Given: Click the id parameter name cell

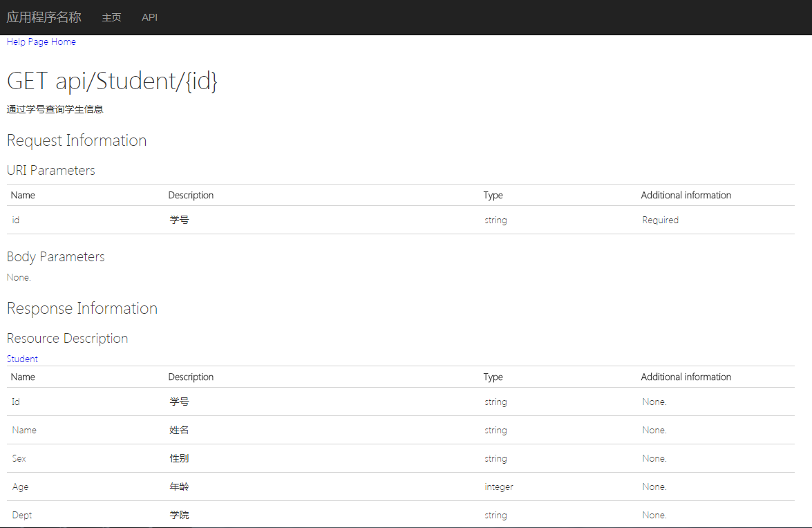Looking at the screenshot, I should click(x=16, y=220).
